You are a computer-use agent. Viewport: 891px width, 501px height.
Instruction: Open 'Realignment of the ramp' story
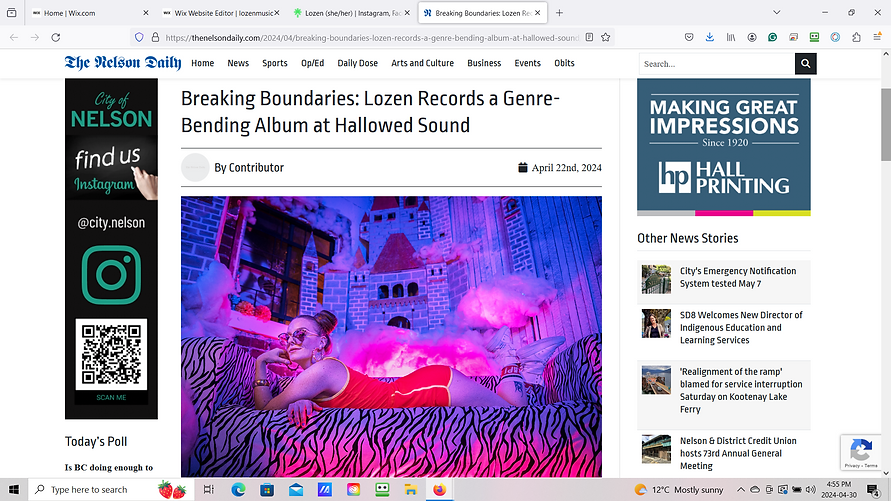(x=741, y=390)
